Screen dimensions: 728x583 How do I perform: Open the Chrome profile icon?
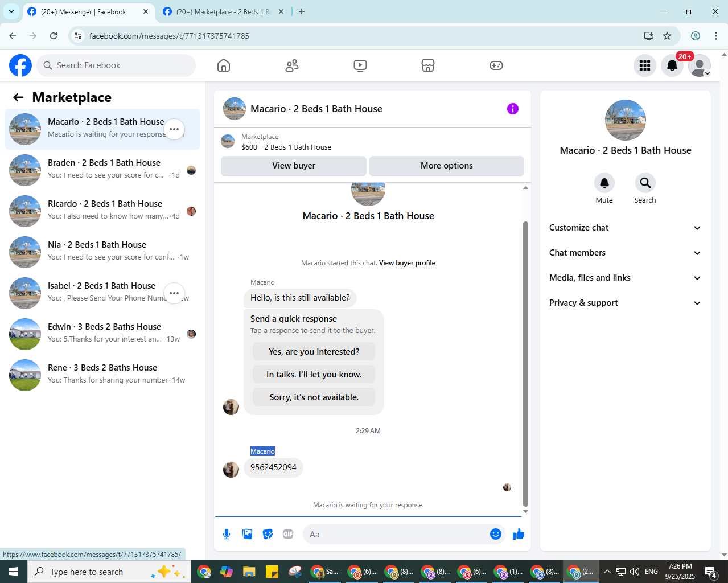pos(696,36)
